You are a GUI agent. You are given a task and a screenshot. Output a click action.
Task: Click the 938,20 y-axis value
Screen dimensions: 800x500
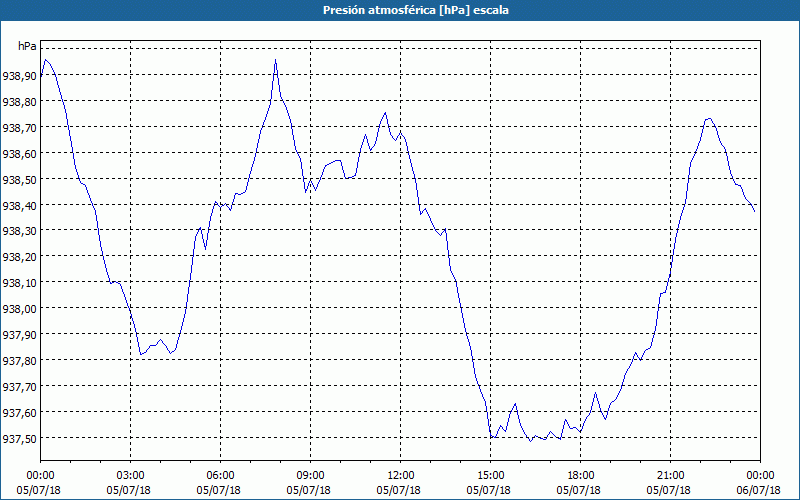point(19,257)
